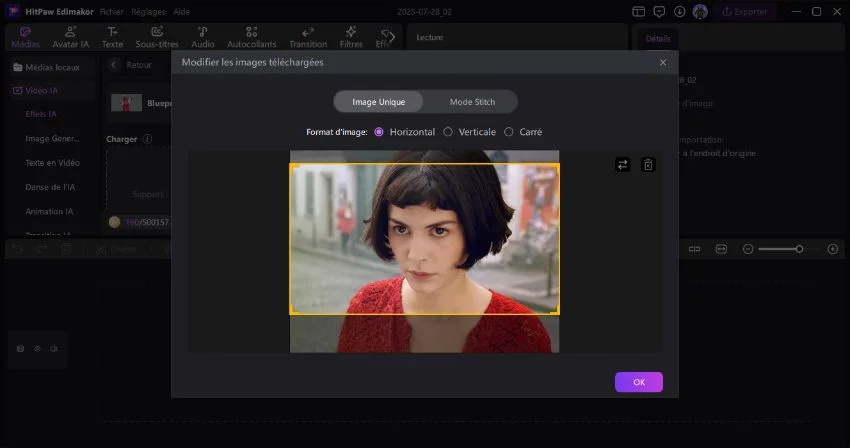Image resolution: width=850 pixels, height=448 pixels.
Task: Open Danse de l'IA in the sidebar
Action: pos(50,187)
